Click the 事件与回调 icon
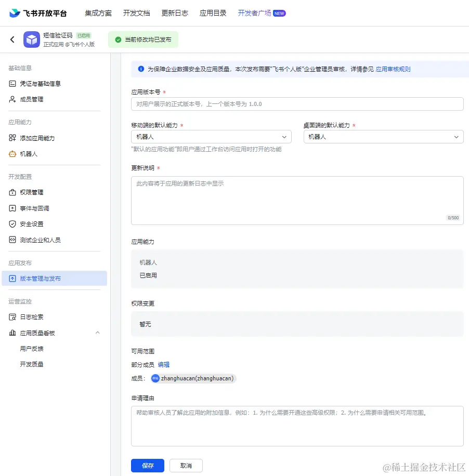The image size is (469, 476). (12, 208)
